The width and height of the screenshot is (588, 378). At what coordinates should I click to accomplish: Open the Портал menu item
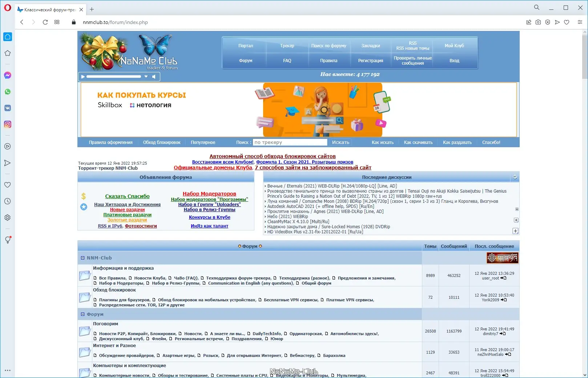tap(246, 46)
